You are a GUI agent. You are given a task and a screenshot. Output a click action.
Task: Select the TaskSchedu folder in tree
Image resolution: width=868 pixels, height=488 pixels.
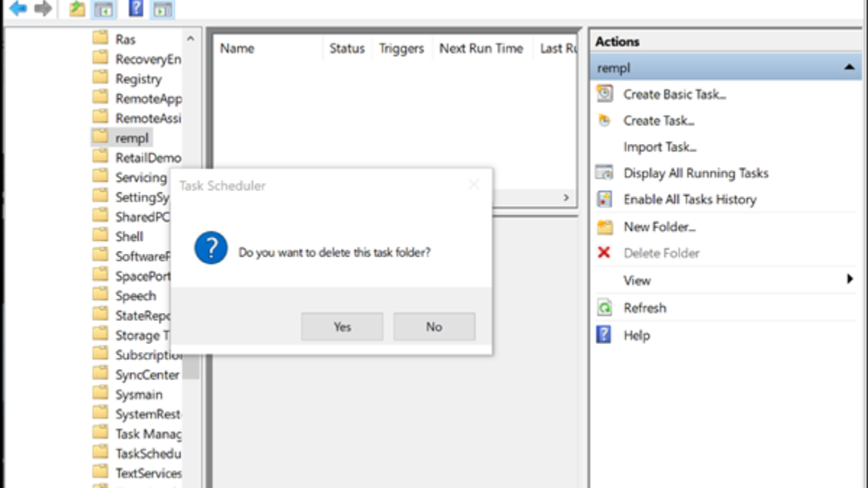click(x=148, y=453)
